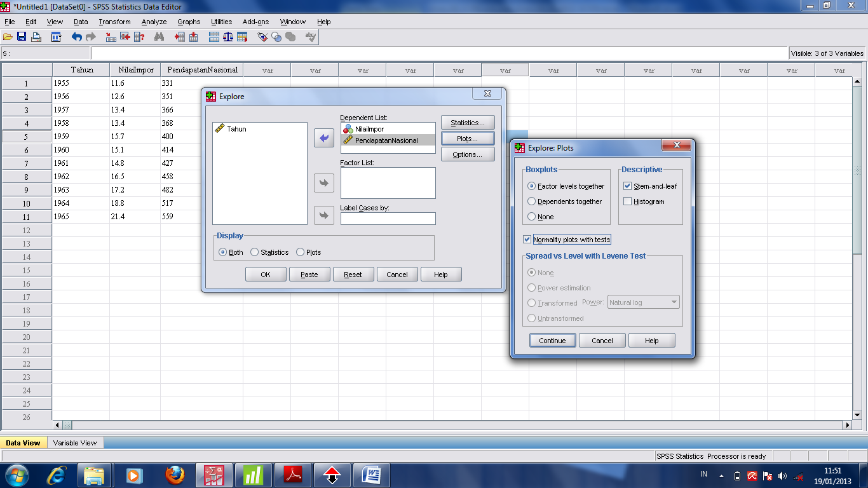This screenshot has width=868, height=488.
Task: Click the Redo toolbar arrow
Action: click(x=90, y=37)
